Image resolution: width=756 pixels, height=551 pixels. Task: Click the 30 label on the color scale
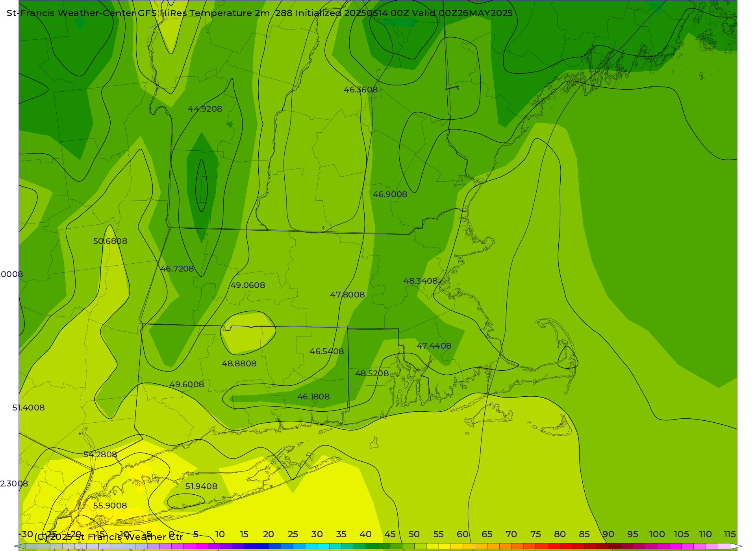[x=317, y=534]
